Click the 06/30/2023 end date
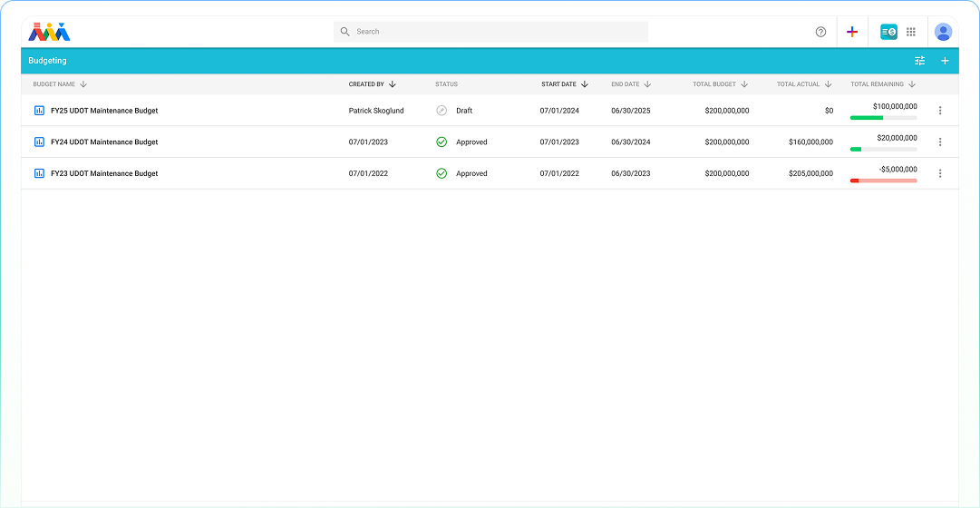Image resolution: width=980 pixels, height=508 pixels. (x=631, y=173)
